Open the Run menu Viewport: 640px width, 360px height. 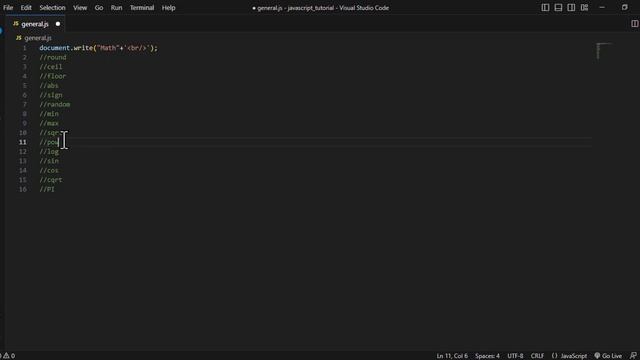(116, 8)
